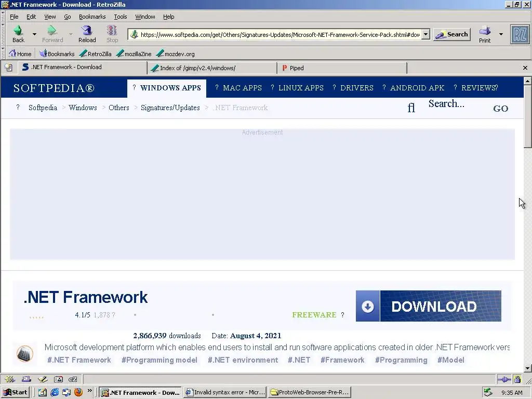532x399 pixels.
Task: Click the Search button beside address bar
Action: coord(452,34)
